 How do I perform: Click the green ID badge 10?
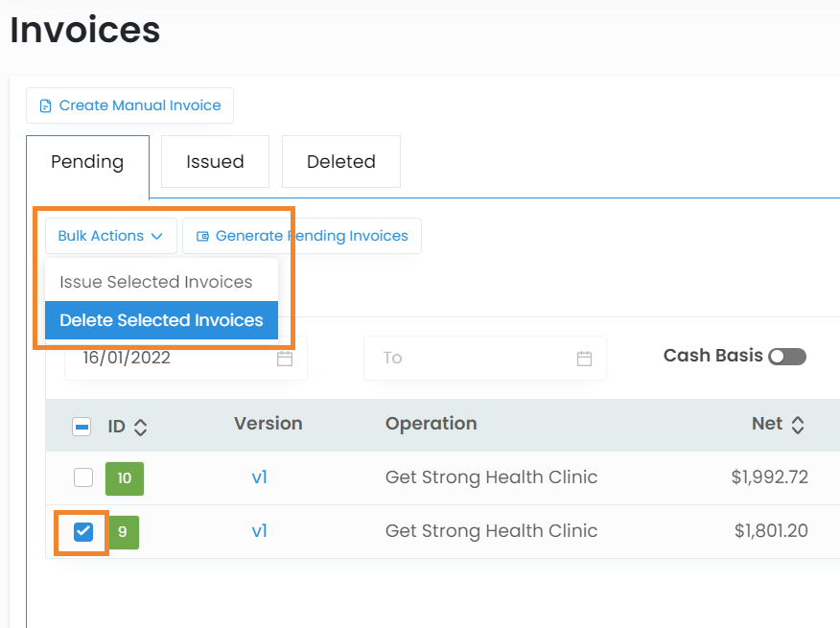(x=125, y=477)
